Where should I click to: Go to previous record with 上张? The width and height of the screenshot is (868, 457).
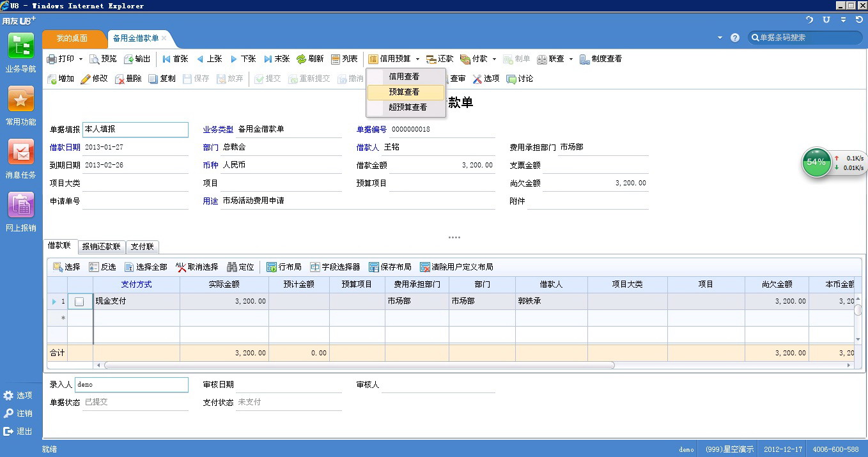pyautogui.click(x=209, y=59)
